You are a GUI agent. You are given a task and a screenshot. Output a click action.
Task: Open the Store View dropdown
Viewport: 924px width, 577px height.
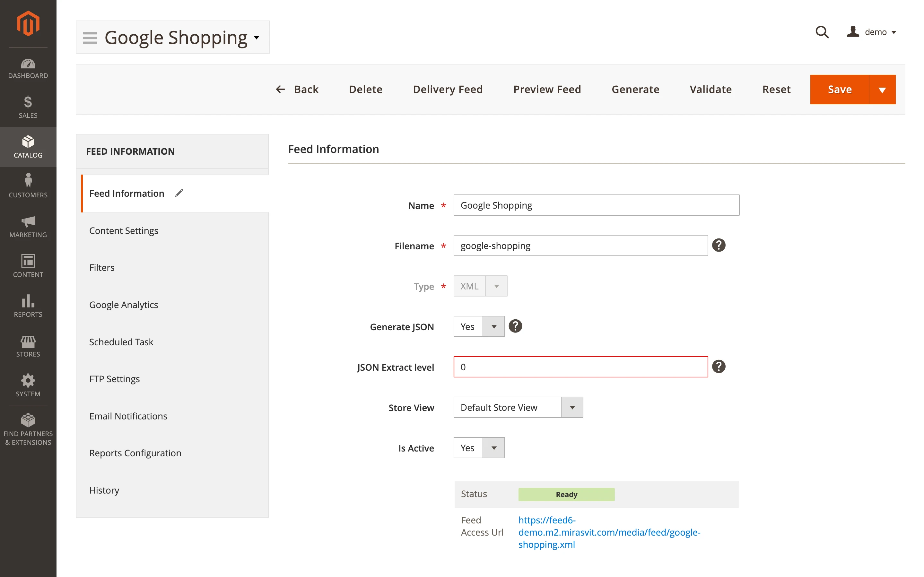[572, 407]
